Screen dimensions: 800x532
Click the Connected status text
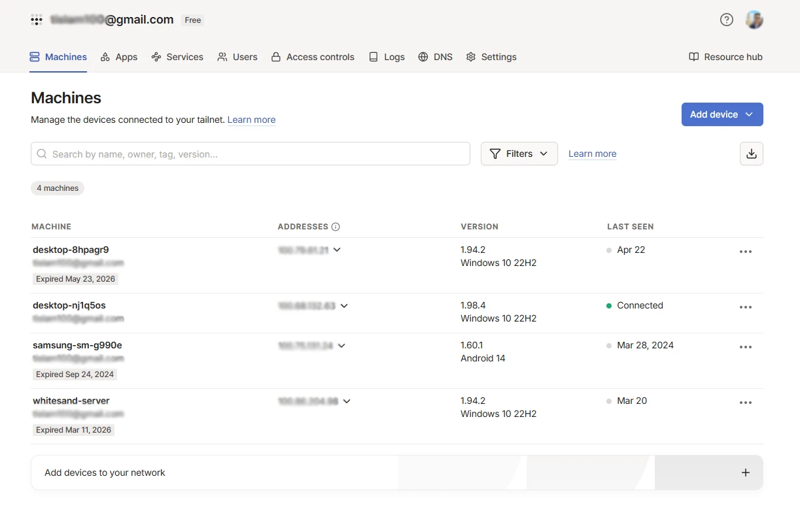pos(640,305)
